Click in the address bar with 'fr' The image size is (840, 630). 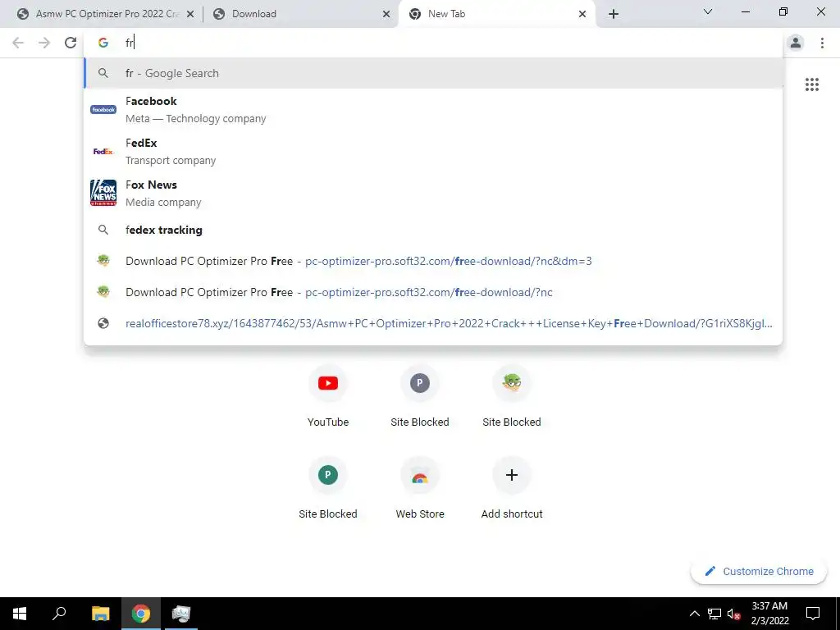433,43
